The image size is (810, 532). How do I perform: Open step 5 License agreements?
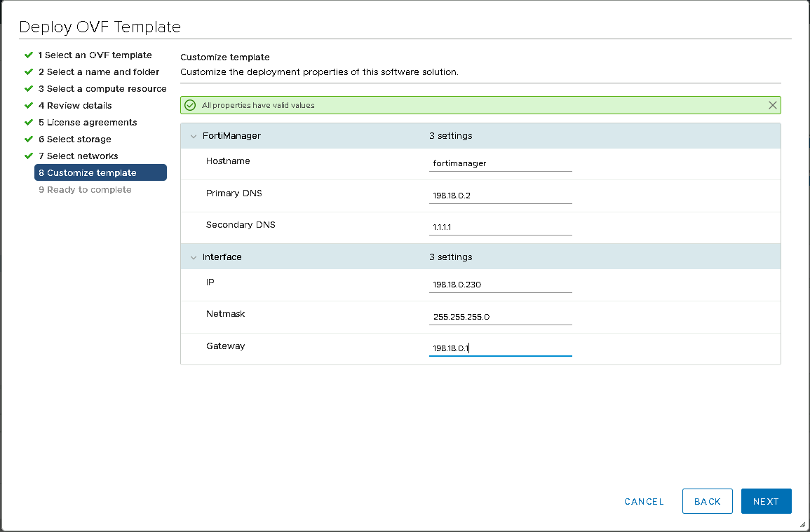[88, 123]
